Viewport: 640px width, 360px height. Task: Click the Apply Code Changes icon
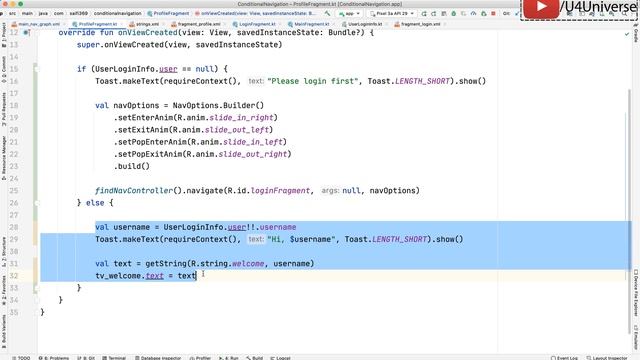(444, 13)
